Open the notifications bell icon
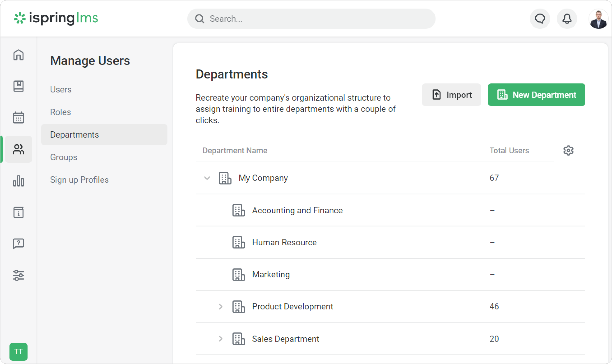Image resolution: width=612 pixels, height=364 pixels. click(567, 19)
